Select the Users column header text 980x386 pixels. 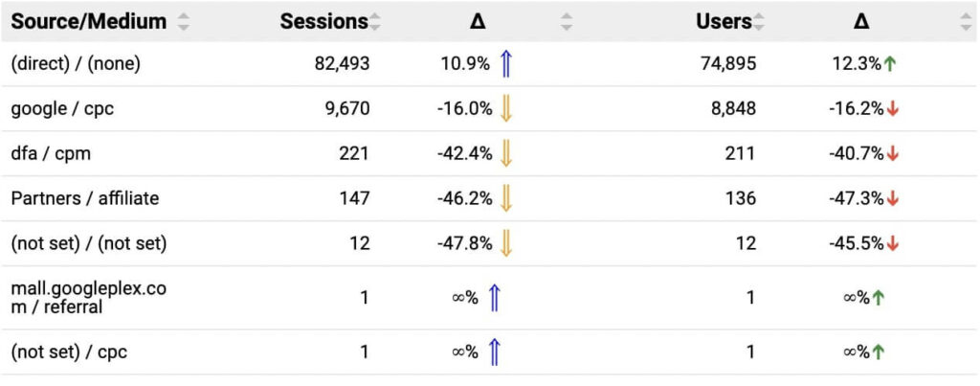coord(724,21)
